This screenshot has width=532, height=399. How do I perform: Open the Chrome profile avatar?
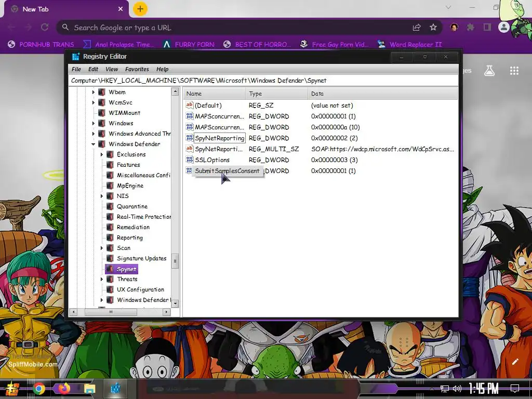pos(504,27)
